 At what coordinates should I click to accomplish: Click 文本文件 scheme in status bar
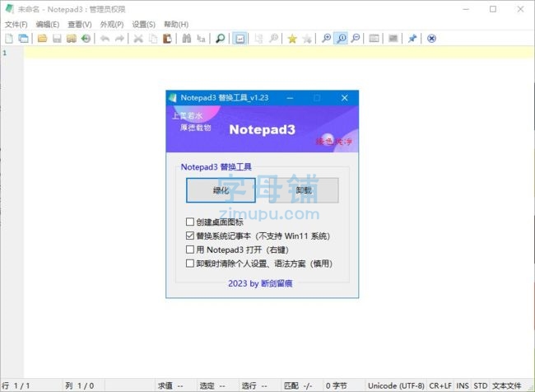click(506, 386)
